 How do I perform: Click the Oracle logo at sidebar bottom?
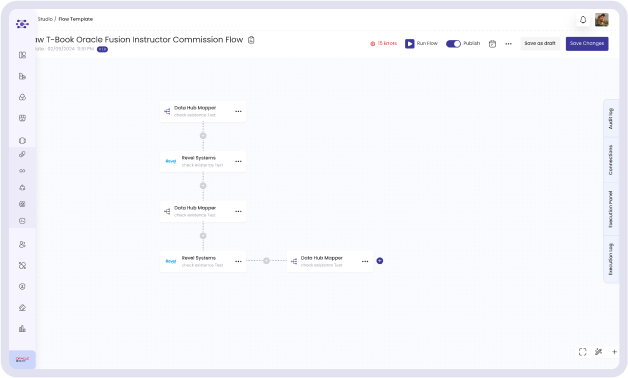pyautogui.click(x=22, y=359)
